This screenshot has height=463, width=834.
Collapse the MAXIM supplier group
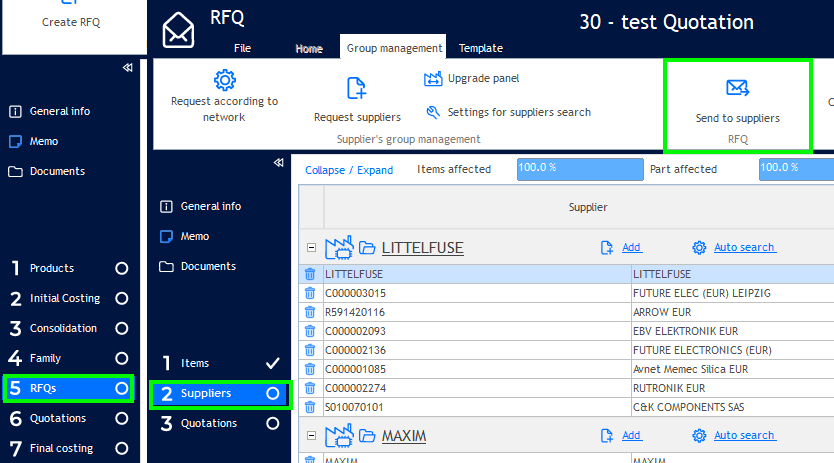pyautogui.click(x=312, y=435)
